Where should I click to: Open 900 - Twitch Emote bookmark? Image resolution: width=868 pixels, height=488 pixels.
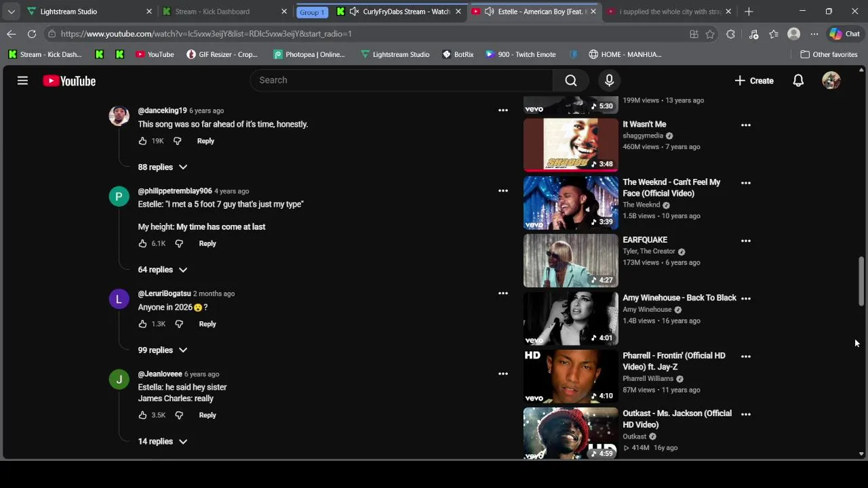520,54
